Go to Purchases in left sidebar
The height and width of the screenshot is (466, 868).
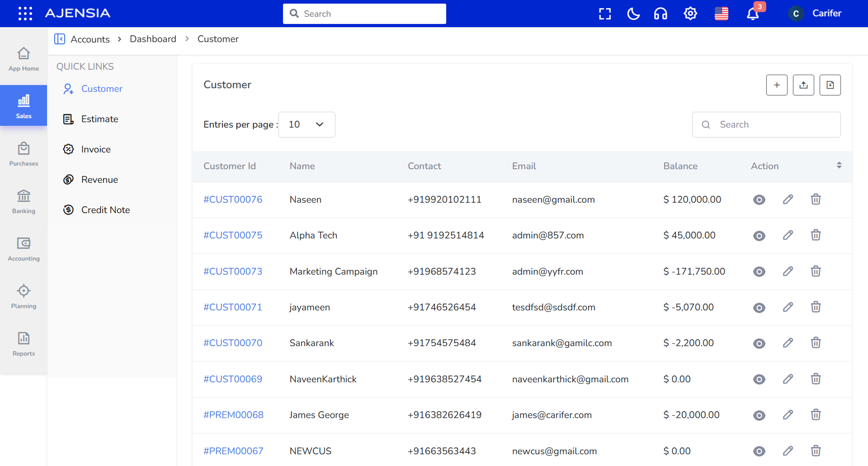click(24, 154)
